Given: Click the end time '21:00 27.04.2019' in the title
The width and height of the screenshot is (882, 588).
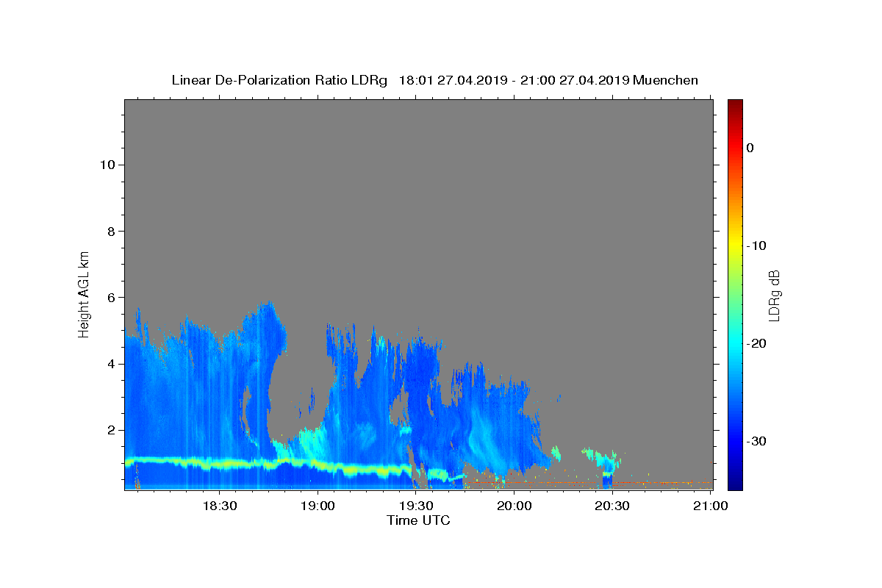Looking at the screenshot, I should click(575, 80).
